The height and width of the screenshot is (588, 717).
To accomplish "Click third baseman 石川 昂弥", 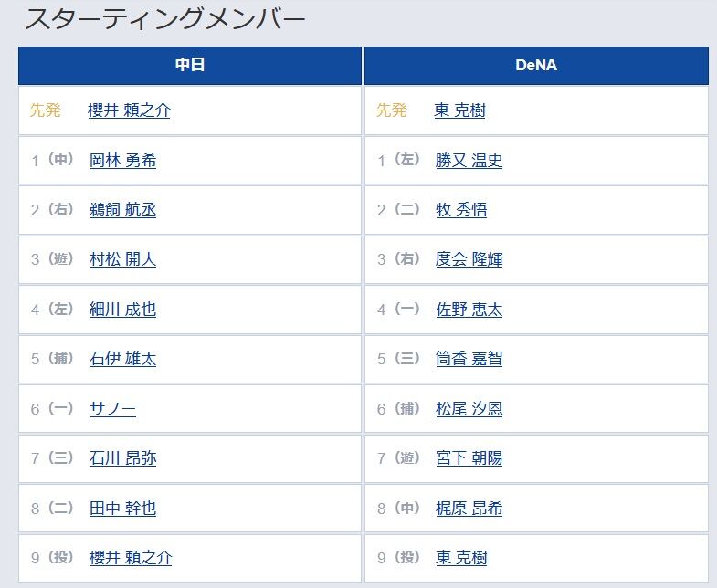I will coord(123,458).
